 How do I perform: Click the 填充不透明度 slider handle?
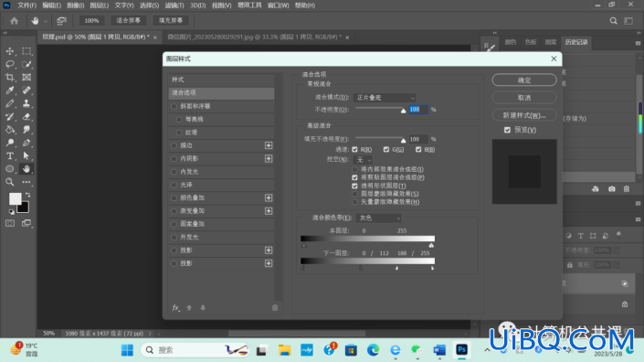(x=404, y=141)
